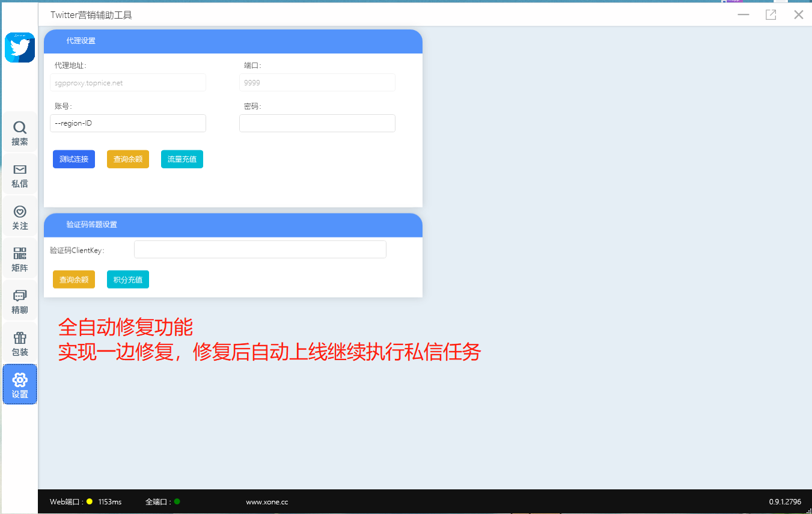Focus the 代理地址 proxy address field
812x514 pixels.
point(128,82)
